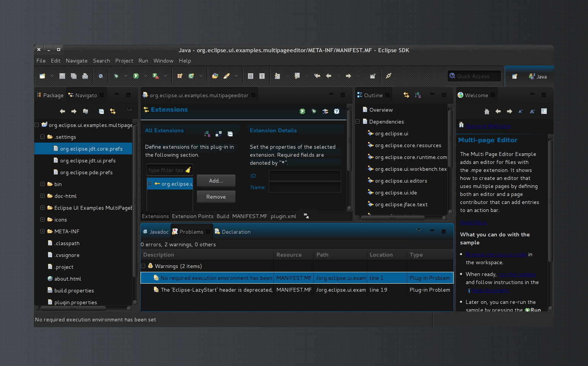Click the Debug bug icon in main toolbar
This screenshot has width=588, height=366.
click(116, 76)
